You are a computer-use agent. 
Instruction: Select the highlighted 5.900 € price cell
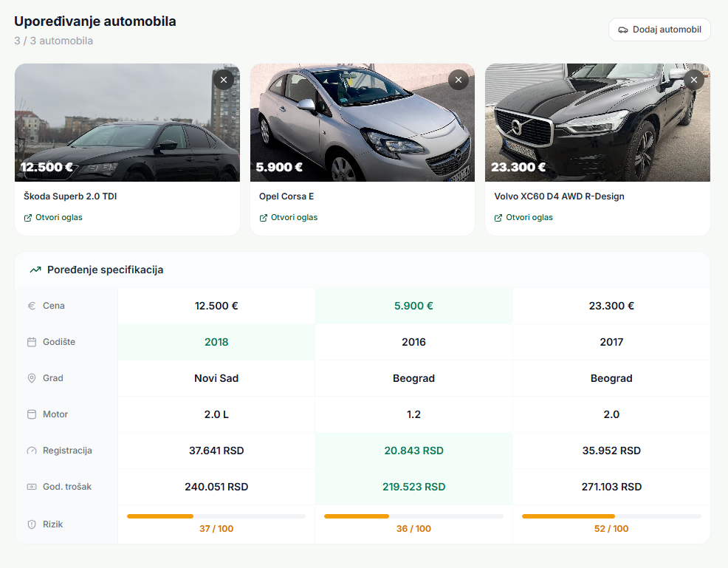pos(413,306)
